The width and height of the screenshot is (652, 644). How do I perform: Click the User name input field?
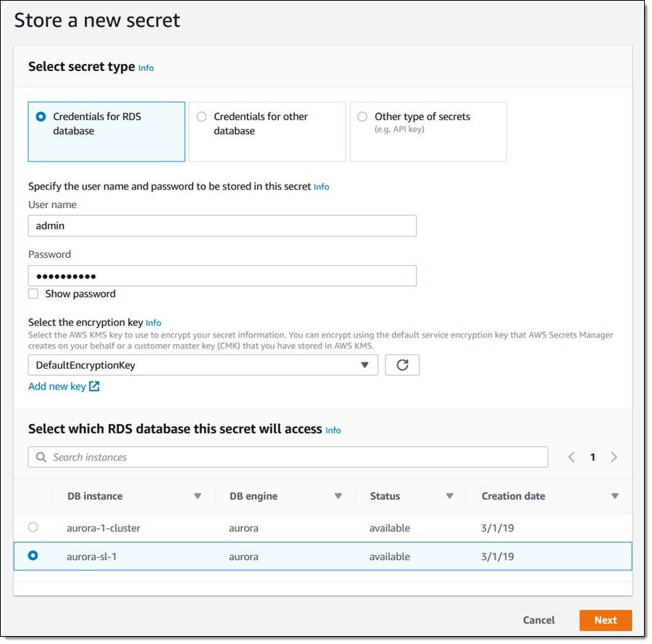pos(222,226)
